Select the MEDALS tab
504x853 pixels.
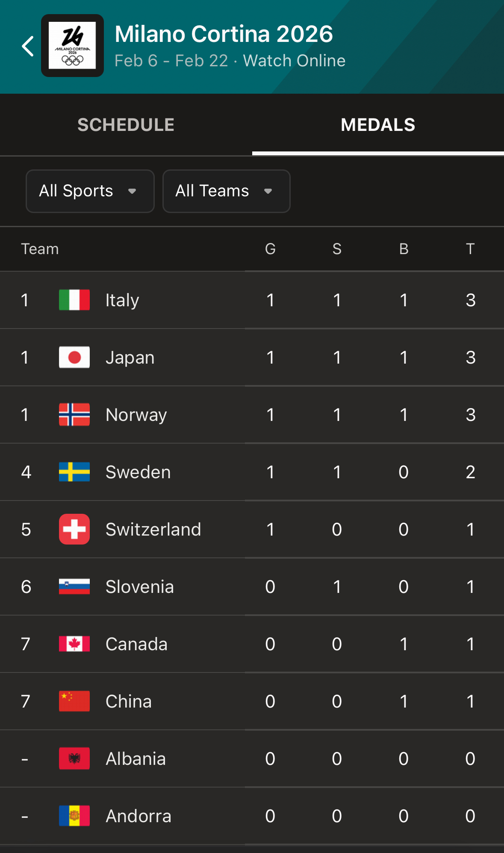(378, 125)
